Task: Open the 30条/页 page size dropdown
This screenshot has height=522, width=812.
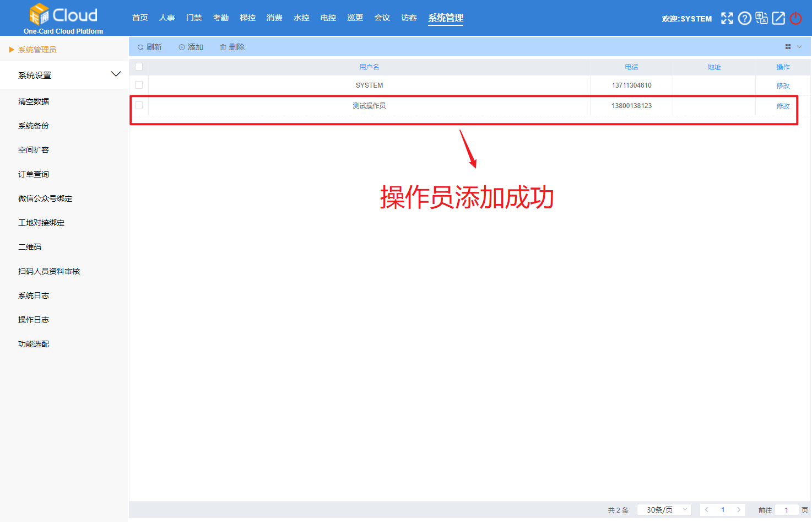Action: click(664, 509)
